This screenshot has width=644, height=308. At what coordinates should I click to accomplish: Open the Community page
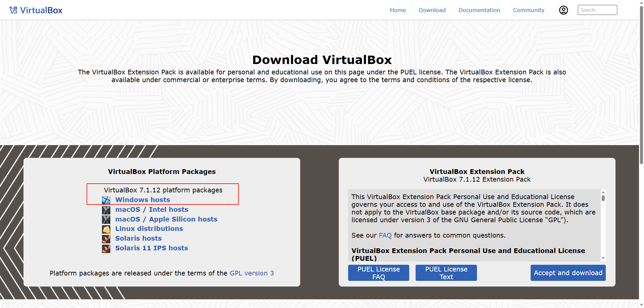click(529, 10)
